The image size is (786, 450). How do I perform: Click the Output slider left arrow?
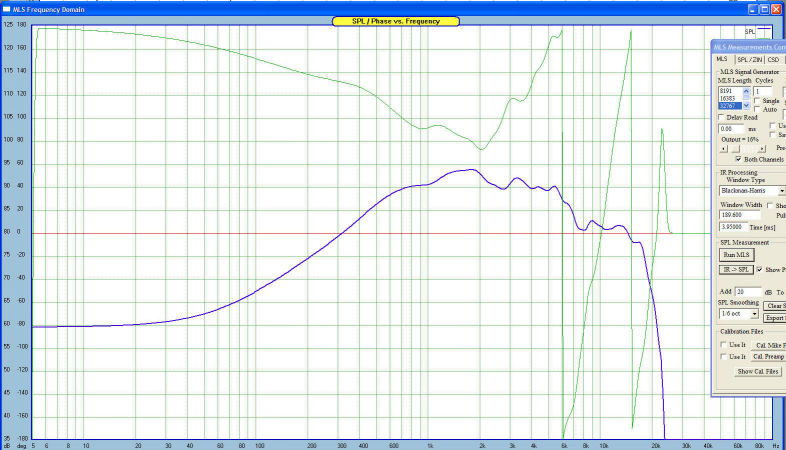[723, 149]
